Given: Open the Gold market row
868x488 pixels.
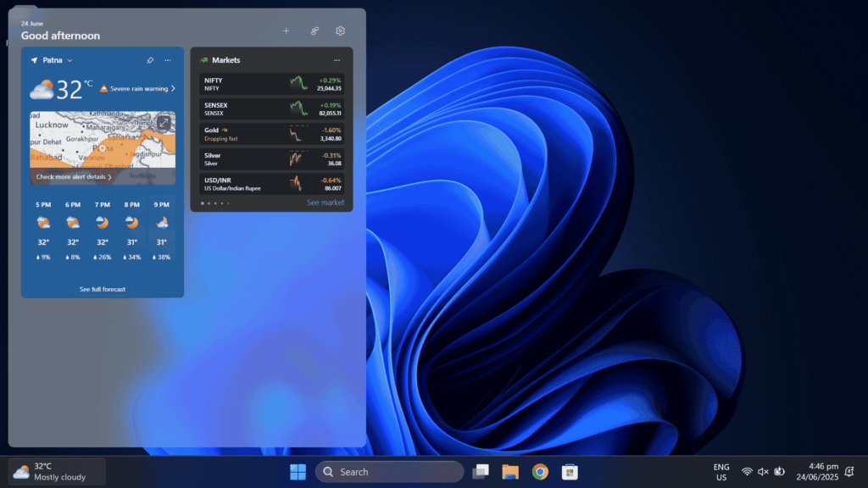Looking at the screenshot, I should click(272, 135).
